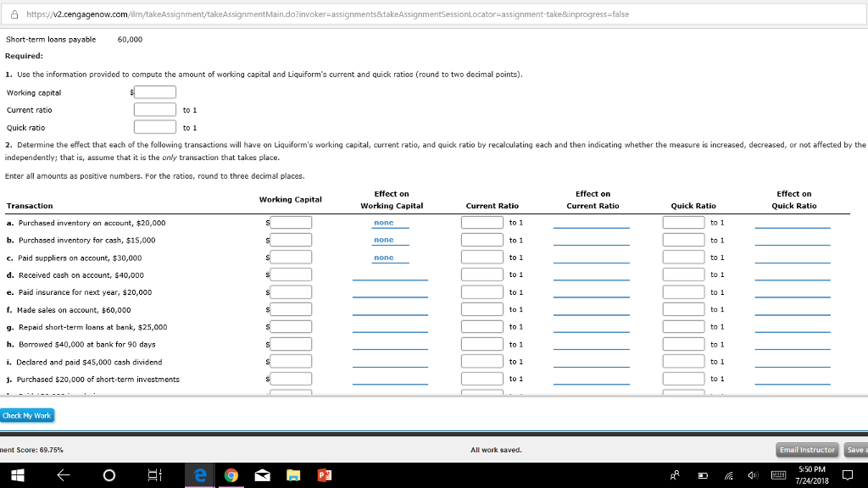Open Task View from the taskbar
This screenshot has height=488, width=868.
pos(153,475)
